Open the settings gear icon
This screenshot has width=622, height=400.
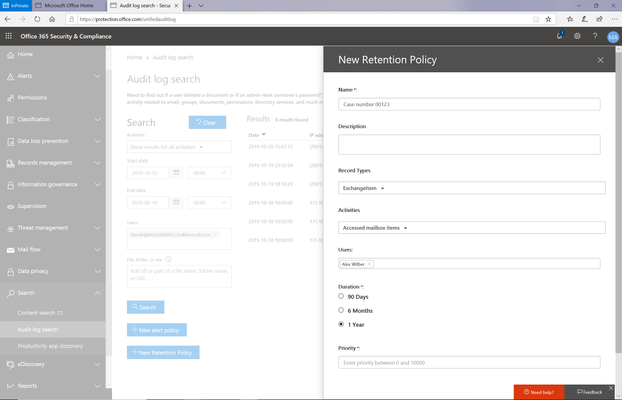pos(577,36)
